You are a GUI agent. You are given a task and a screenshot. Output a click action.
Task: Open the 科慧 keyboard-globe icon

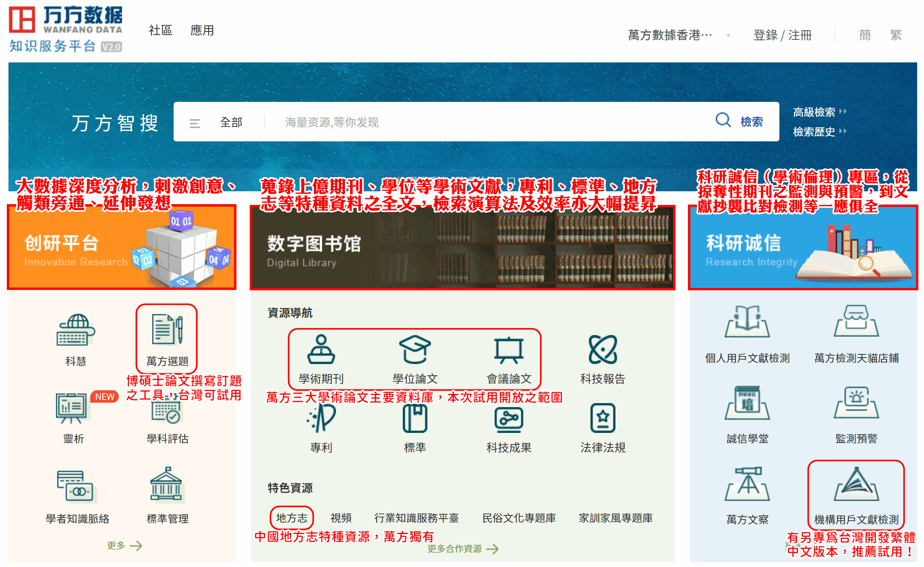point(76,330)
